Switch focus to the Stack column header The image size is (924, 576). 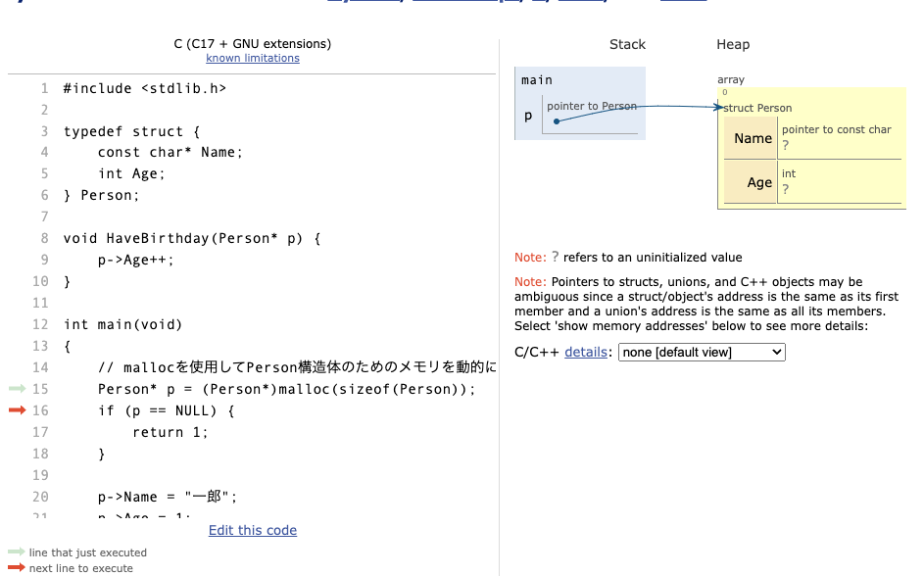point(627,44)
